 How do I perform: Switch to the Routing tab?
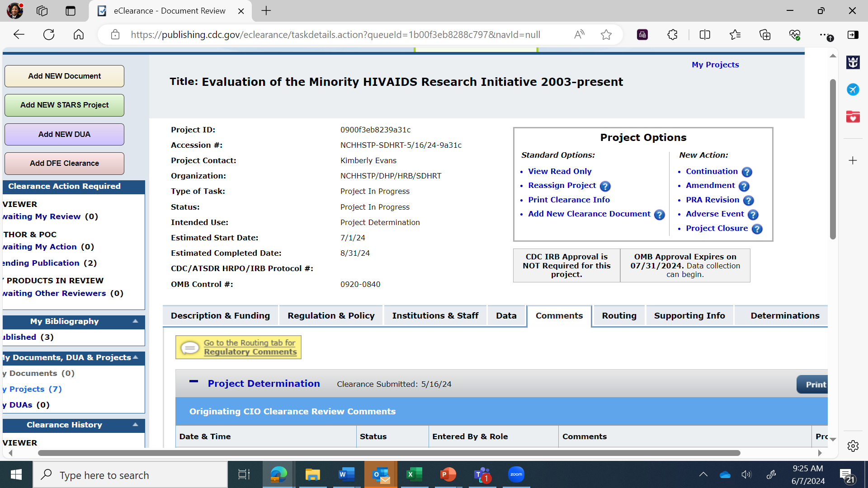[619, 316]
